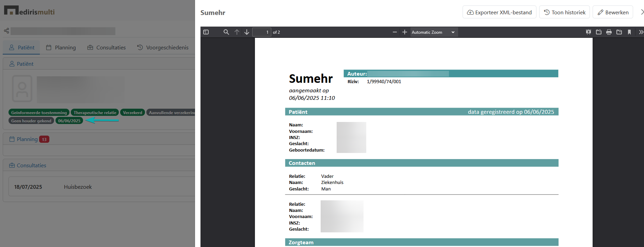
Task: Click Exporteer XML-bestand button
Action: 499,12
